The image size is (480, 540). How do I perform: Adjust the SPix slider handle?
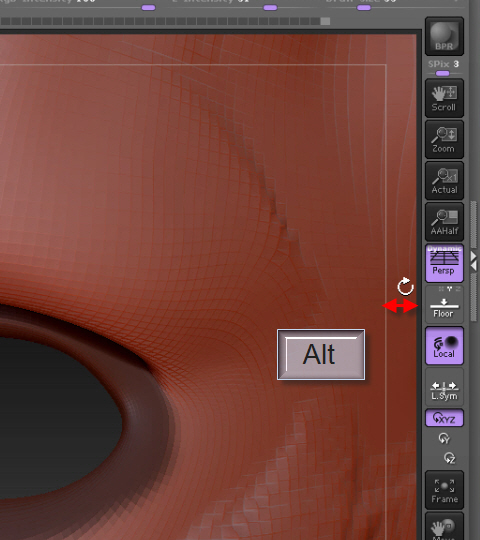442,73
